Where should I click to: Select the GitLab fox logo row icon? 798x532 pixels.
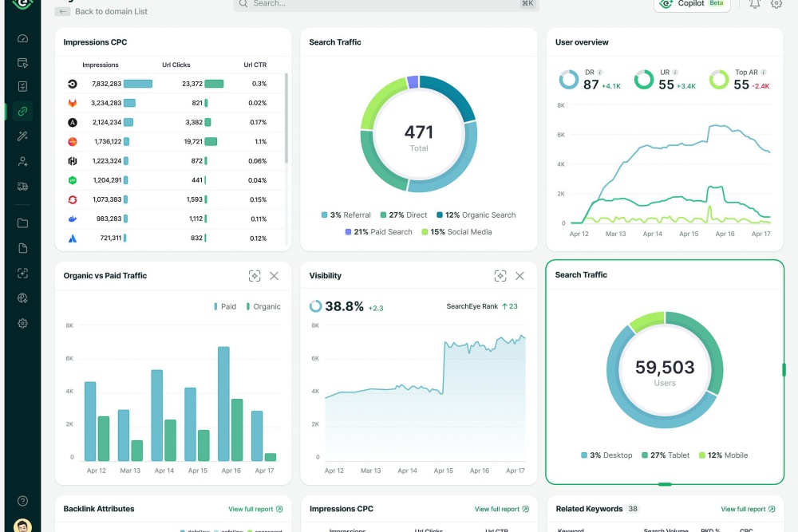[73, 103]
